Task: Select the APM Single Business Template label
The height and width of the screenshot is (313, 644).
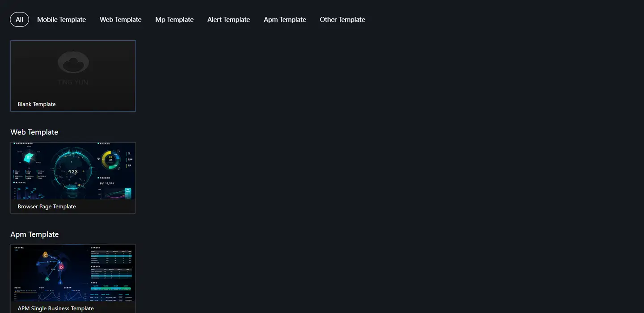Action: click(x=55, y=308)
